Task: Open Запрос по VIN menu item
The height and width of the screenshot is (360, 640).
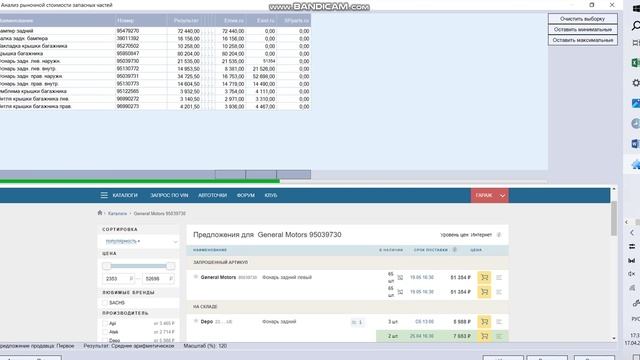Action: [x=169, y=195]
